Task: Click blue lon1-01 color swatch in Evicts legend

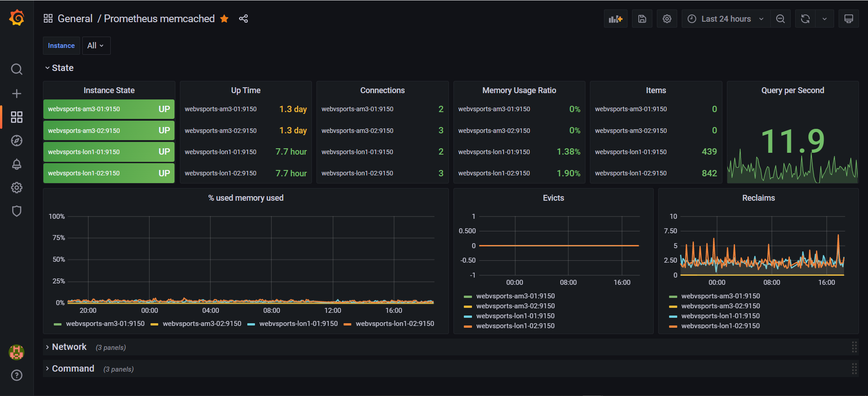Action: 468,316
